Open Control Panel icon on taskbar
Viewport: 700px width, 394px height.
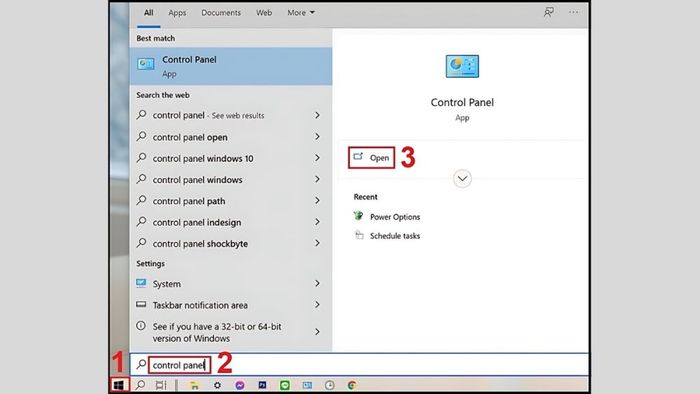pyautogui.click(x=307, y=385)
